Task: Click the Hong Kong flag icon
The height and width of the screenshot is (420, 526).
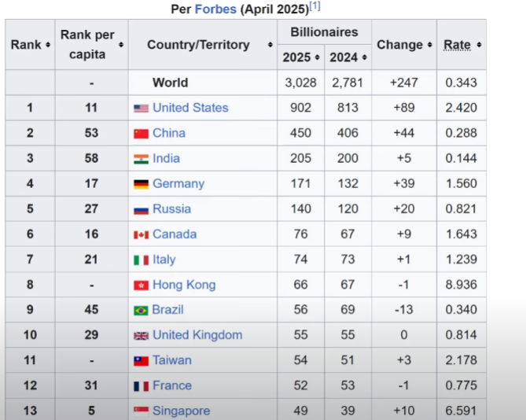Action: click(141, 285)
